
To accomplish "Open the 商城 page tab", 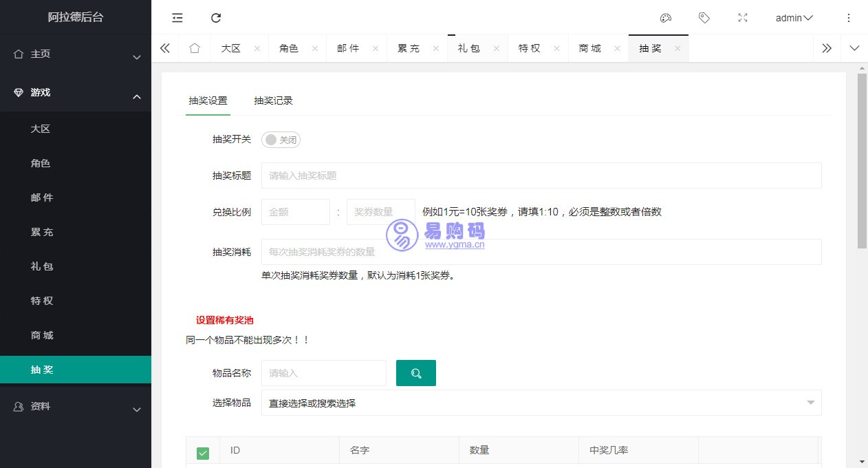I will point(589,48).
